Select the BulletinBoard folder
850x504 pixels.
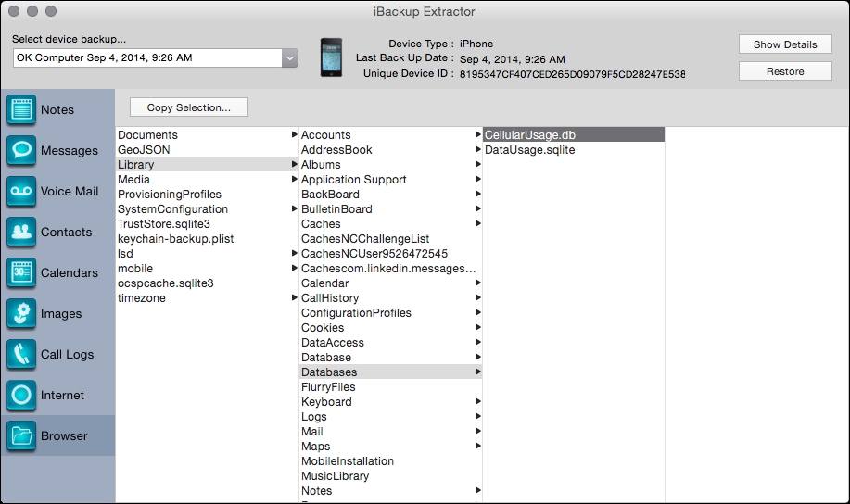tap(336, 208)
